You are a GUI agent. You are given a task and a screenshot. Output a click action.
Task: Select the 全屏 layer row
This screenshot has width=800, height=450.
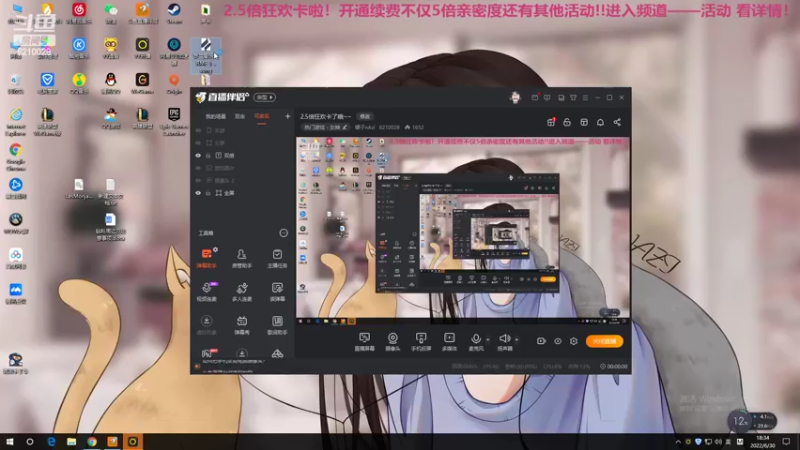tap(242, 193)
